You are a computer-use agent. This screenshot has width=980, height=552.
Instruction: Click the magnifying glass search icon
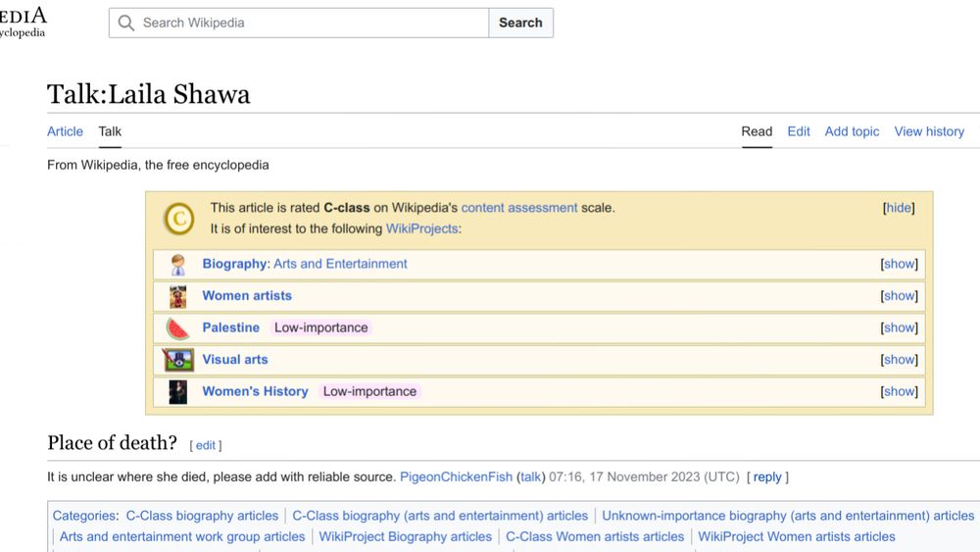(x=126, y=24)
